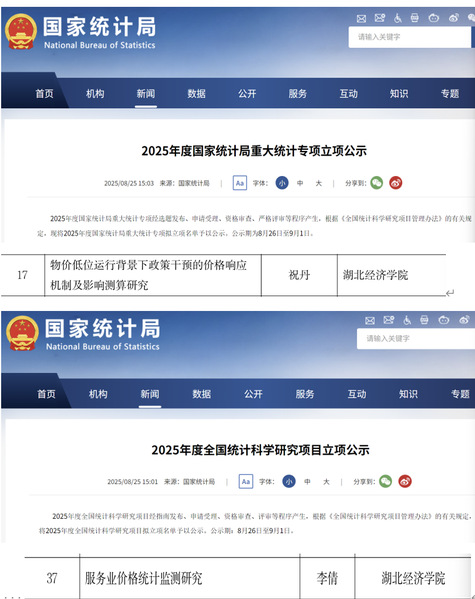Select 大 font size on 全国统计科学研究项目 announcement

(x=326, y=482)
